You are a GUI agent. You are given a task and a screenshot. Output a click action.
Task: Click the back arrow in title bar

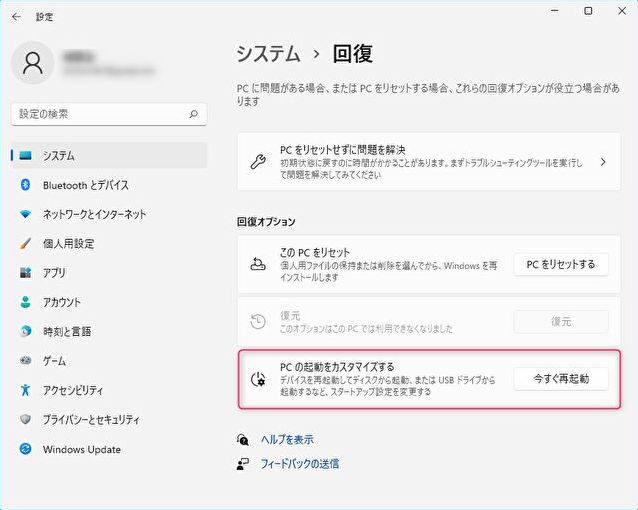click(x=16, y=17)
